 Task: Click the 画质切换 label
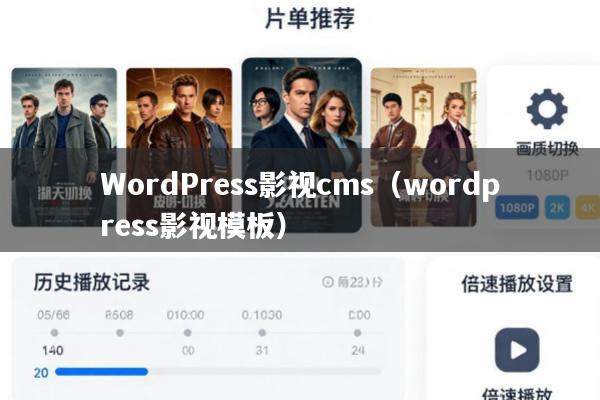tap(547, 149)
